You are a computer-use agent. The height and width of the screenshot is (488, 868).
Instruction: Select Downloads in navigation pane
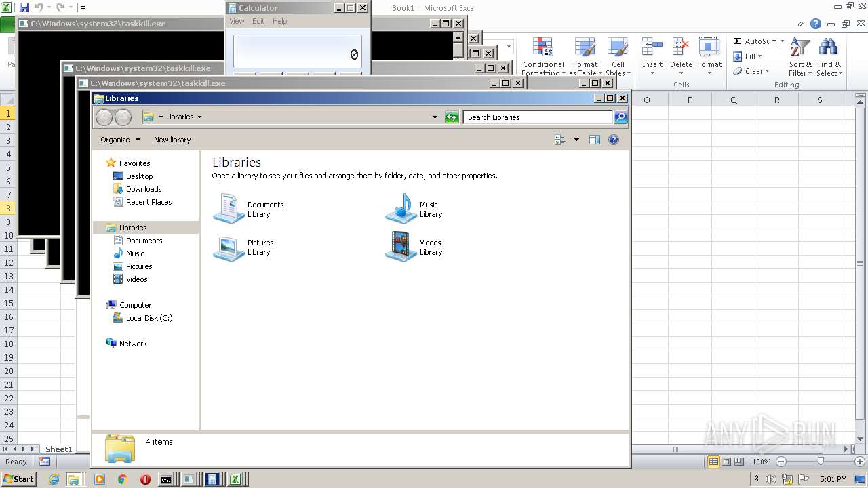144,189
